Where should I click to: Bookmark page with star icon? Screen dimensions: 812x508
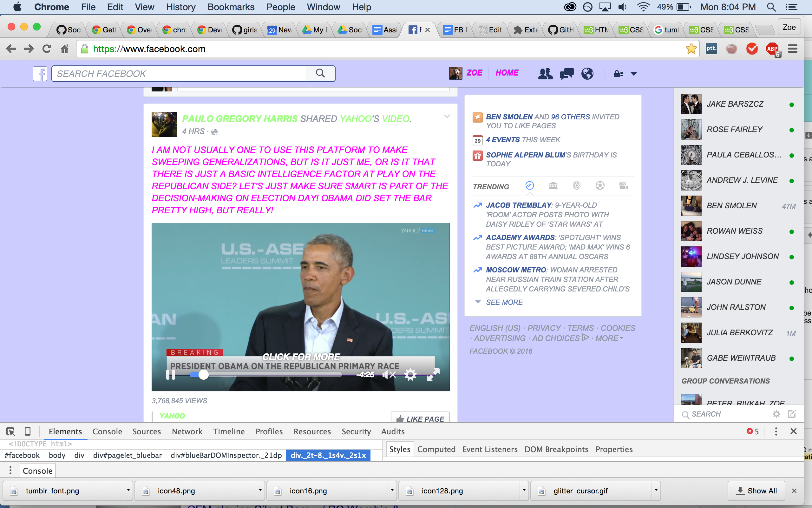pyautogui.click(x=691, y=49)
